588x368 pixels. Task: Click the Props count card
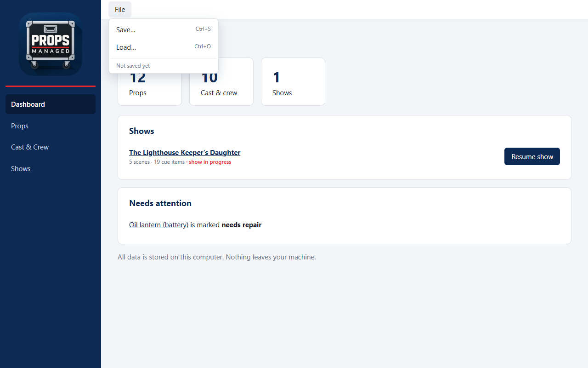[x=150, y=81]
